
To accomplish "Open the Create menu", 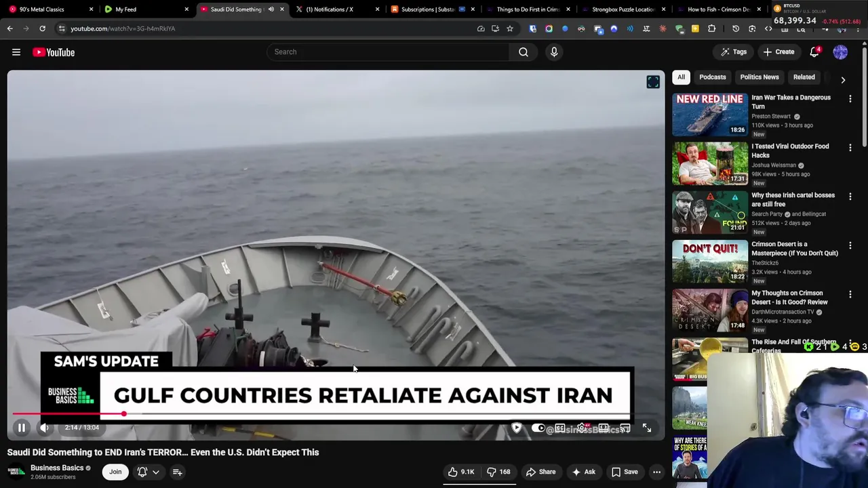I will (778, 52).
